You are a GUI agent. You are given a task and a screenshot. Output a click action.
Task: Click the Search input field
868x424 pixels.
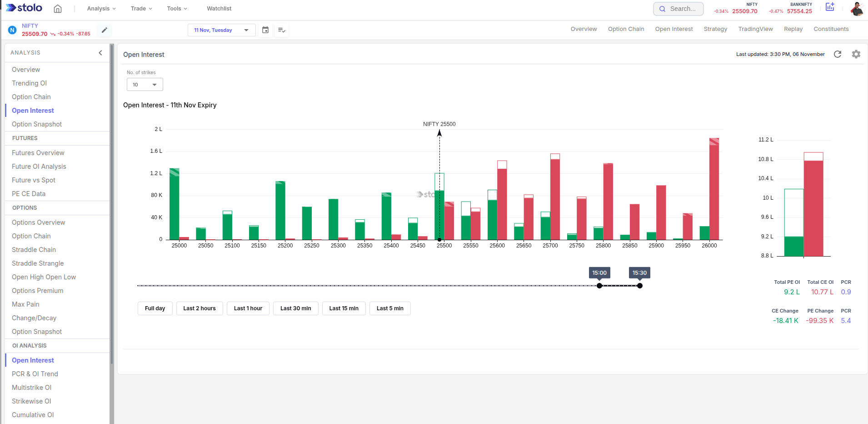(678, 9)
